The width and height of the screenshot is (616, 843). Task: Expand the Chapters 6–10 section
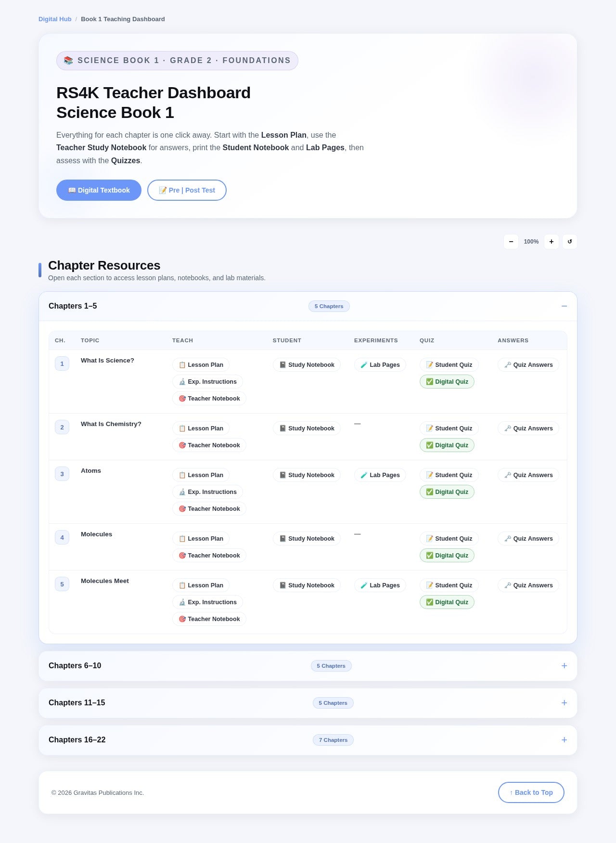click(x=308, y=666)
